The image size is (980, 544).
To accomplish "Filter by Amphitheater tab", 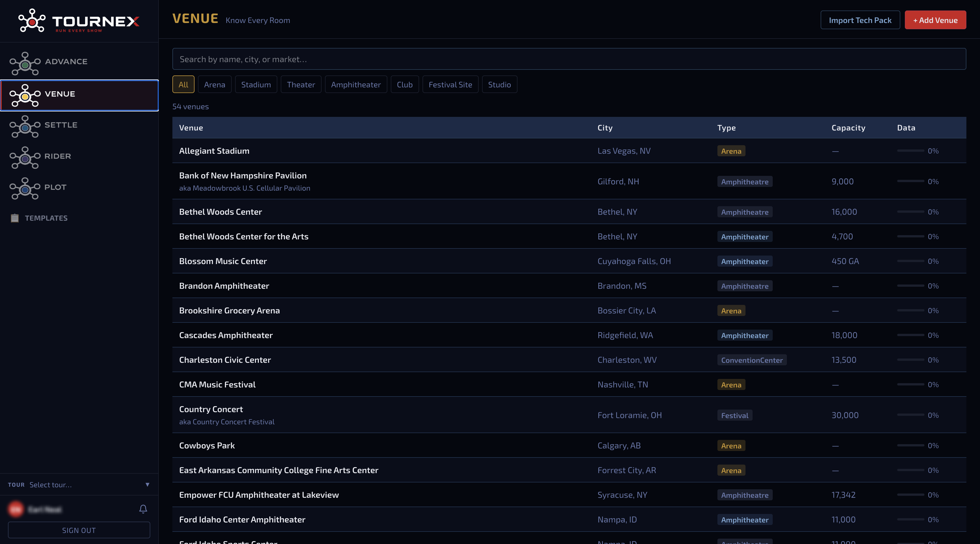I will click(x=356, y=85).
